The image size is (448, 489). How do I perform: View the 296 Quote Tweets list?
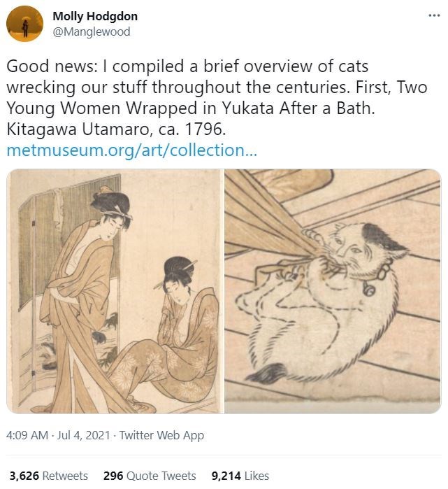click(x=150, y=476)
